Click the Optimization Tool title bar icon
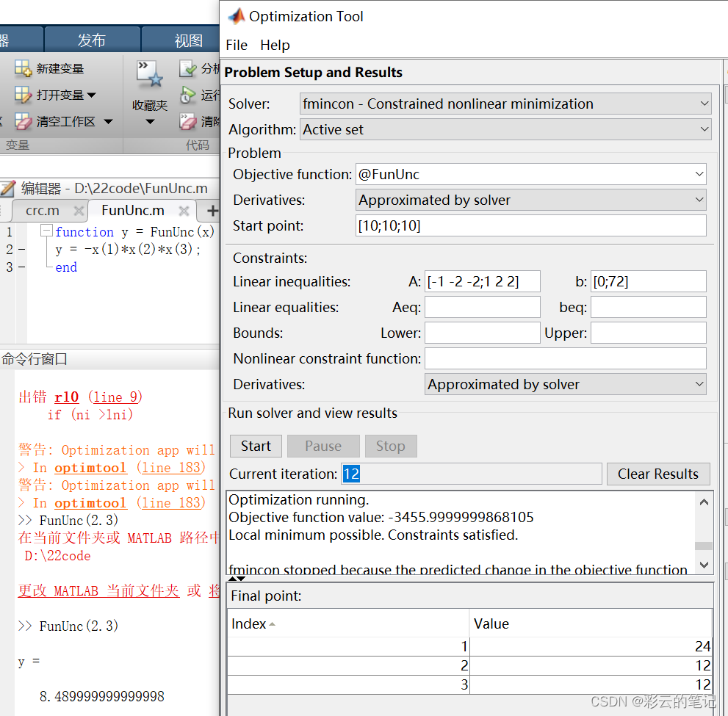 tap(237, 15)
